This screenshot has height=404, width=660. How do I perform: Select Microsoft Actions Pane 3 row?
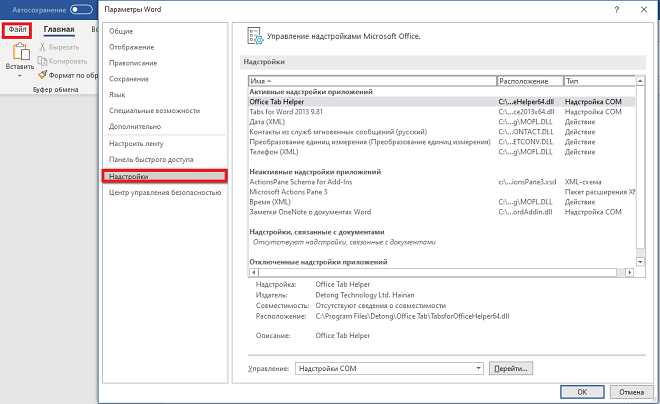[442, 192]
